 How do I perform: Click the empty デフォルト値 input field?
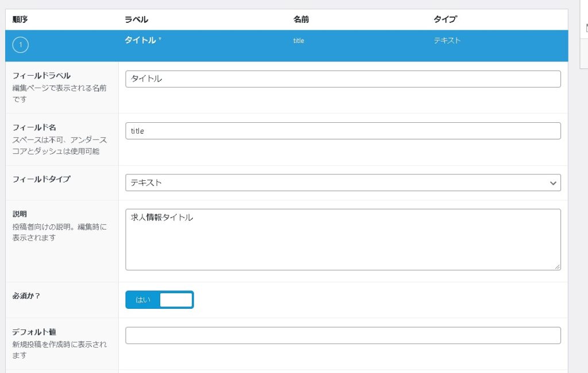click(343, 336)
